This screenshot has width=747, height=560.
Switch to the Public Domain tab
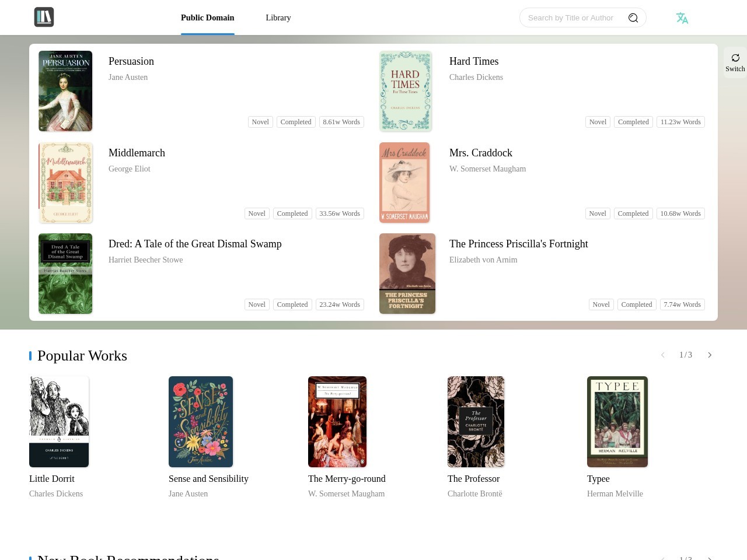(208, 17)
